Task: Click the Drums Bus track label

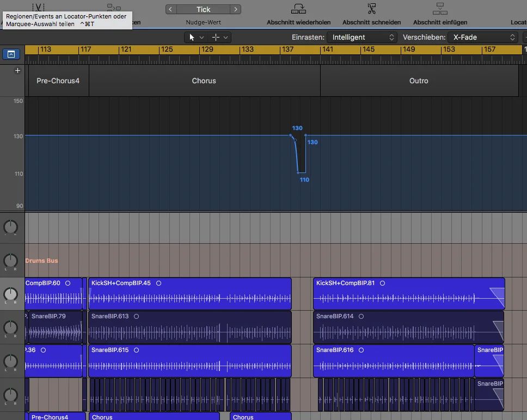Action: (x=42, y=261)
